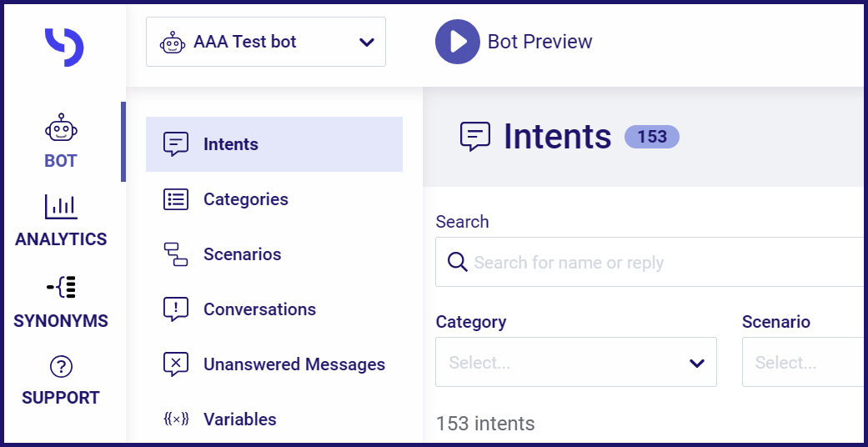Screen dimensions: 868x447
Task: Click the Bot Preview label
Action: pos(539,42)
